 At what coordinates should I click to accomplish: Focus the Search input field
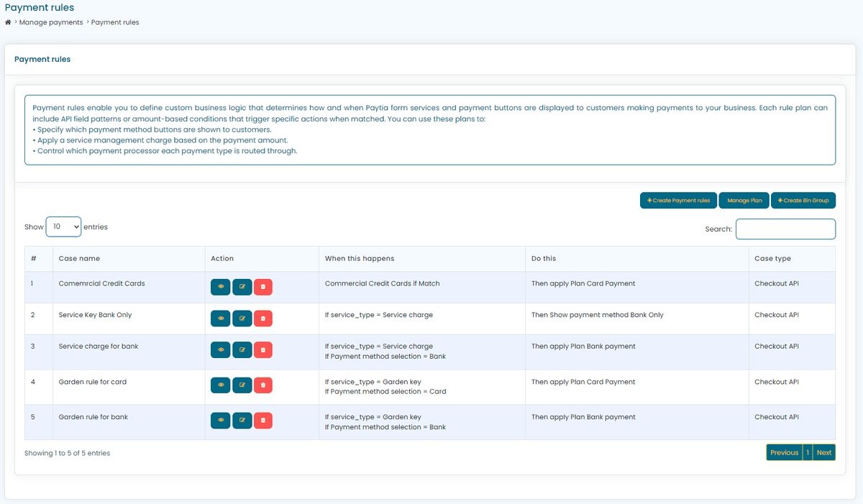coord(785,229)
